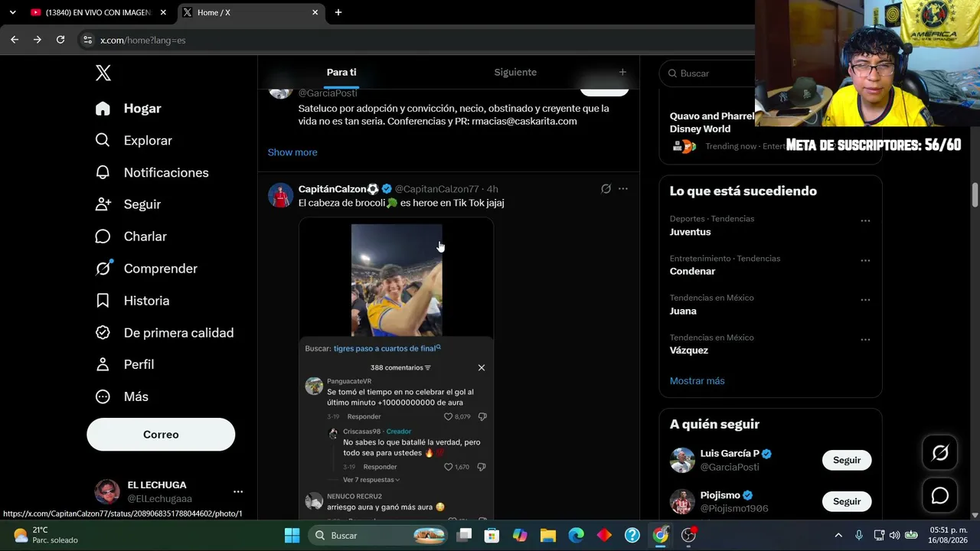The width and height of the screenshot is (980, 551).
Task: Go forward in the browser
Action: coord(38,40)
